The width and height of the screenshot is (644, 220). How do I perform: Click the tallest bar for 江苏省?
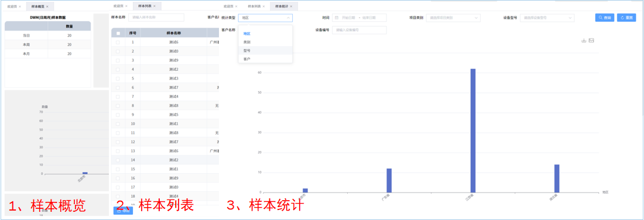pyautogui.click(x=472, y=130)
